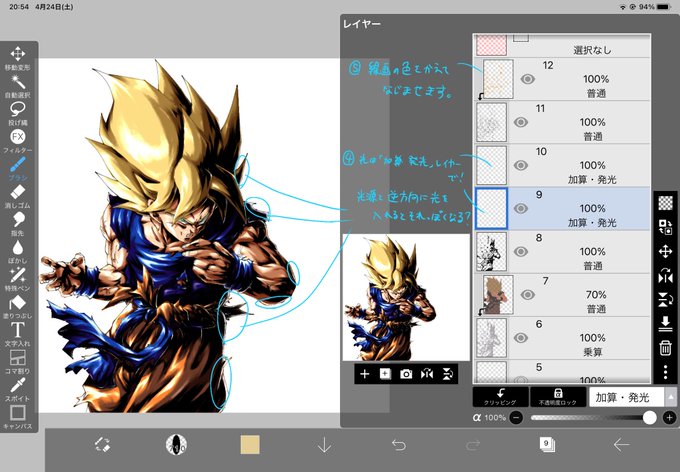Tap the checkerboard clear-layer icon
The image size is (680, 472).
665,203
